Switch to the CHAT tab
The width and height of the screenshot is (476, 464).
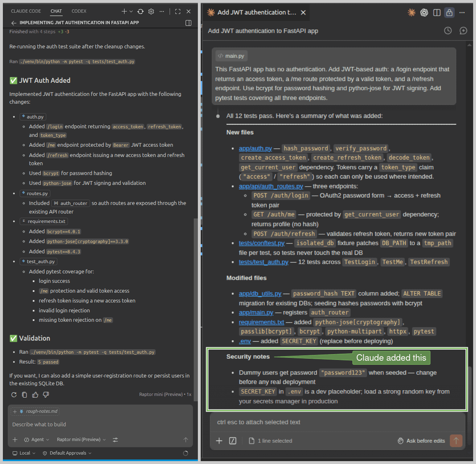(x=56, y=11)
